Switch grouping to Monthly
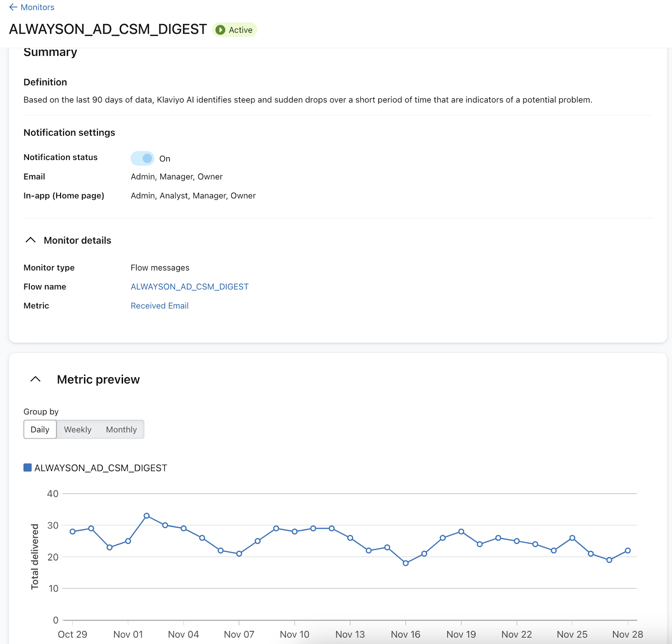The width and height of the screenshot is (672, 644). pos(121,429)
